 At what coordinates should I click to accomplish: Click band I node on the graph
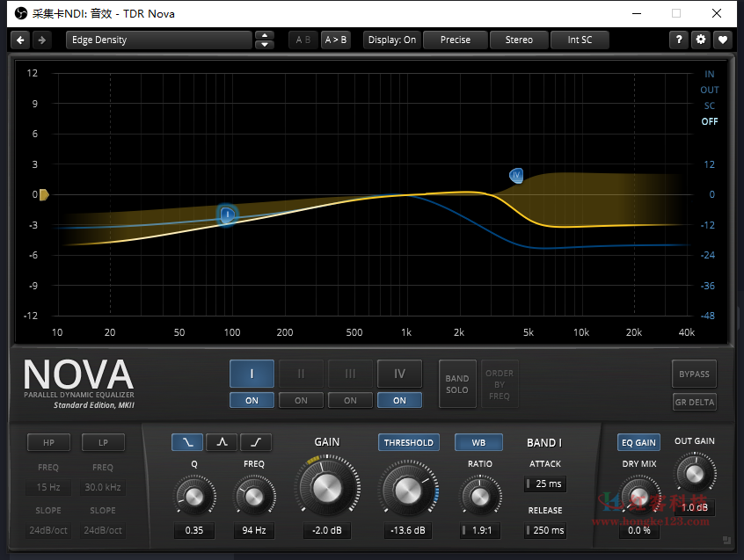pos(227,215)
